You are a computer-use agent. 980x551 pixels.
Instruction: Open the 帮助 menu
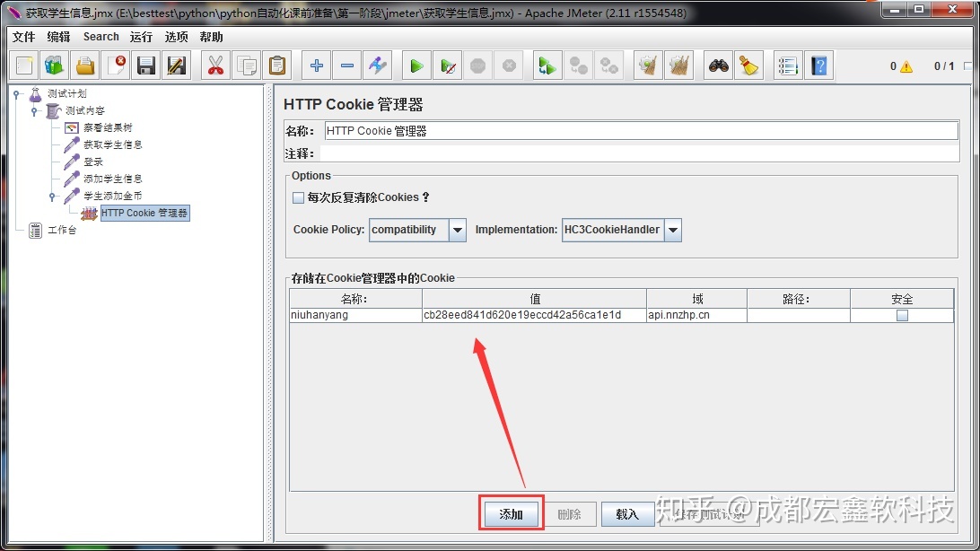(211, 37)
